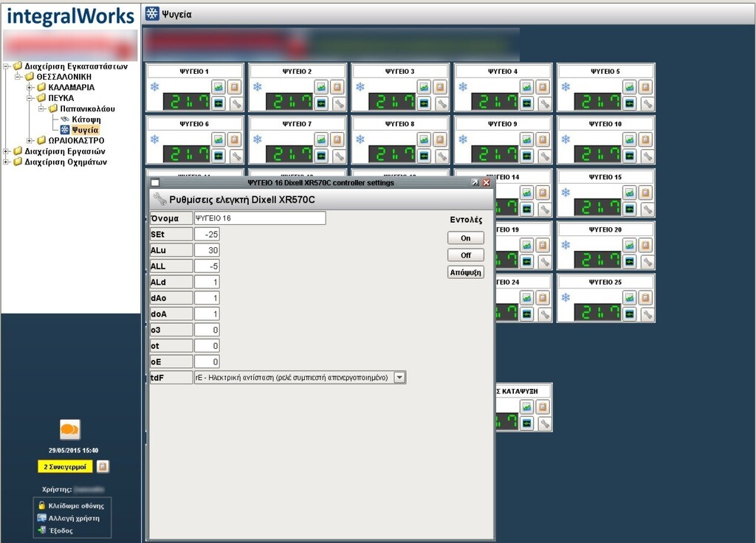This screenshot has height=543, width=756.
Task: Expand the ΚΑΛΑΜΑΡΙΑ tree node
Action: coord(30,87)
